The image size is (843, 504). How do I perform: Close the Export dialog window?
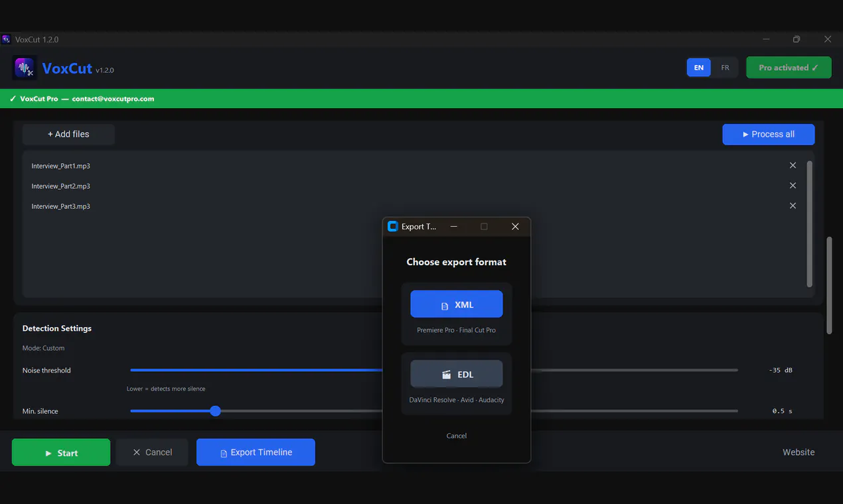pos(515,226)
